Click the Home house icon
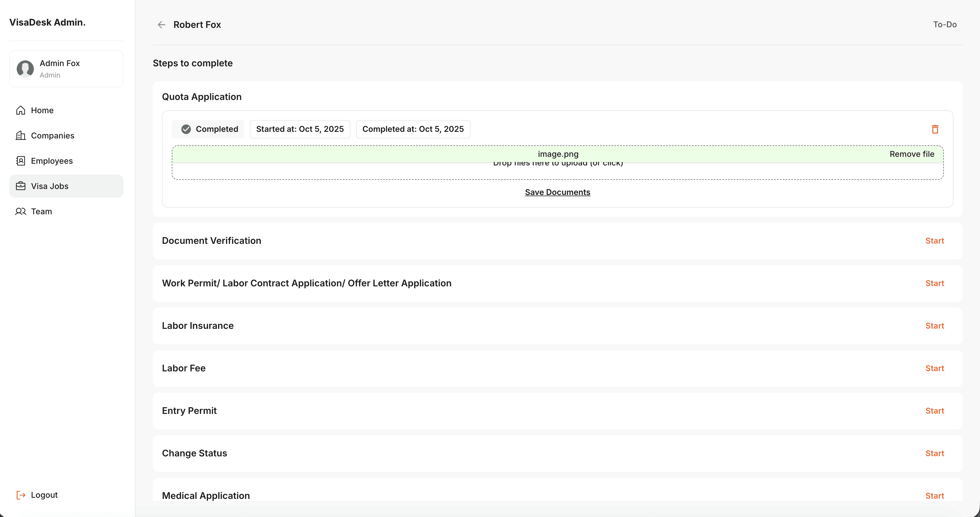Viewport: 980px width, 517px height. tap(21, 110)
